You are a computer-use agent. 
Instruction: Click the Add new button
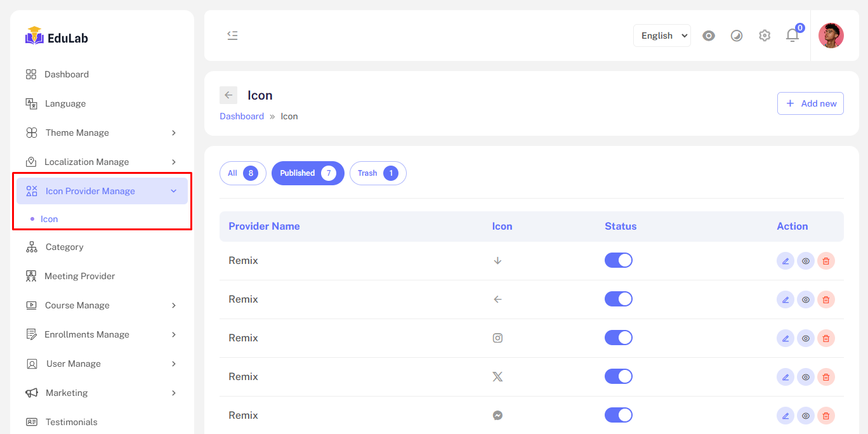[810, 103]
